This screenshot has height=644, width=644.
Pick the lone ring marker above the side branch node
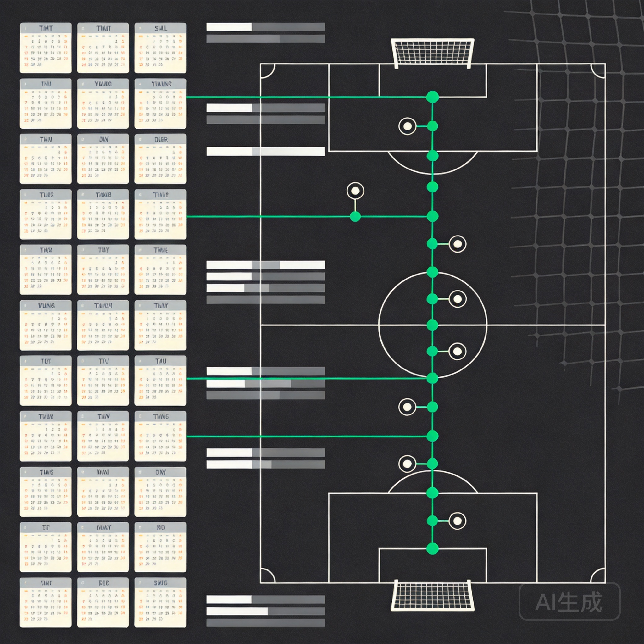355,191
